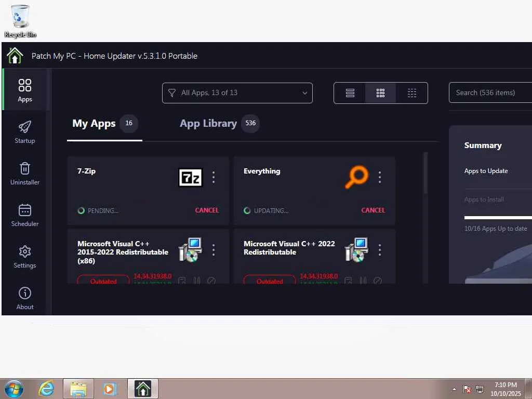Open the Apps section in sidebar
This screenshot has width=532, height=399.
25,90
